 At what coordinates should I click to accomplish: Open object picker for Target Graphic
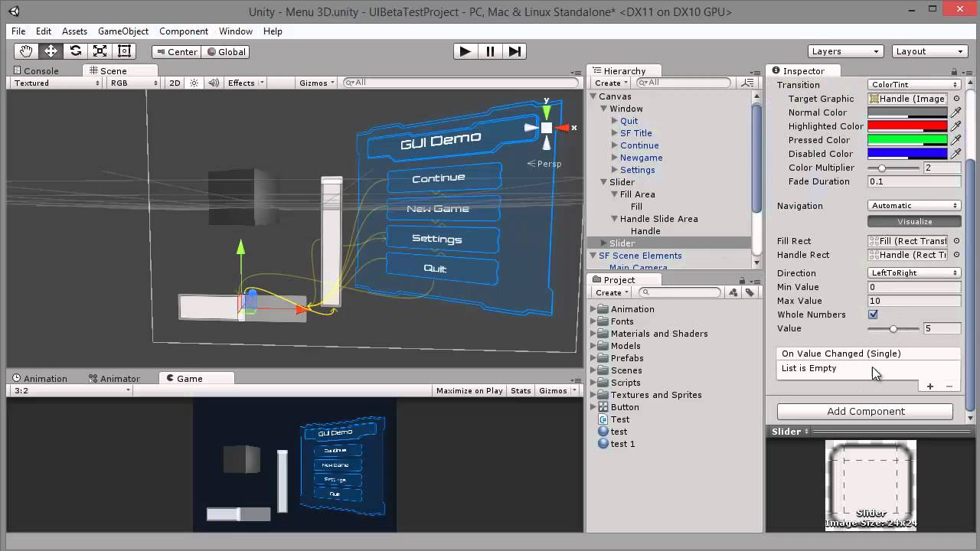[956, 99]
